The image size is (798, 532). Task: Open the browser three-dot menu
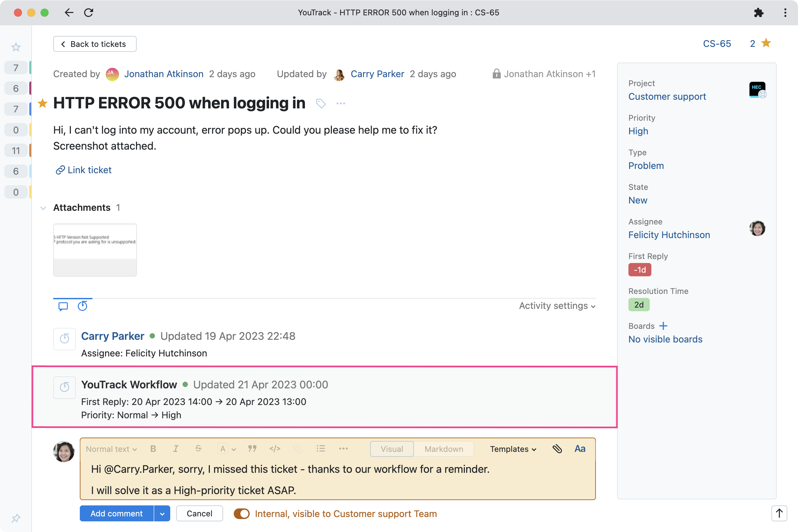[785, 13]
